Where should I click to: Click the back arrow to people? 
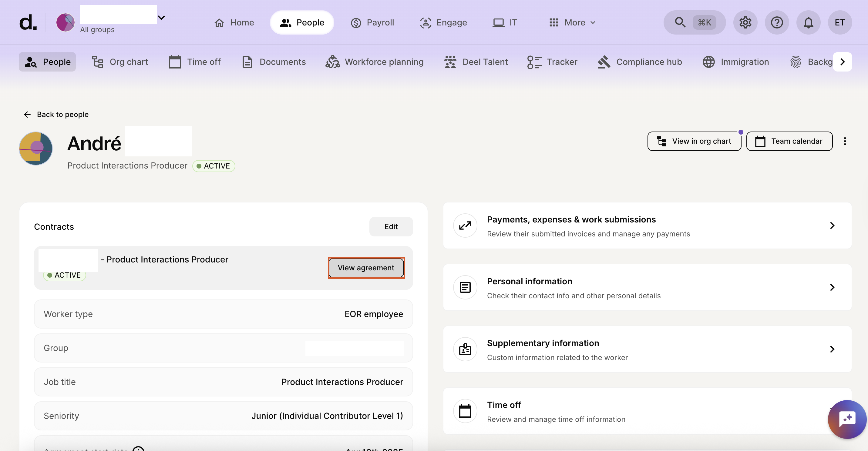tap(27, 115)
